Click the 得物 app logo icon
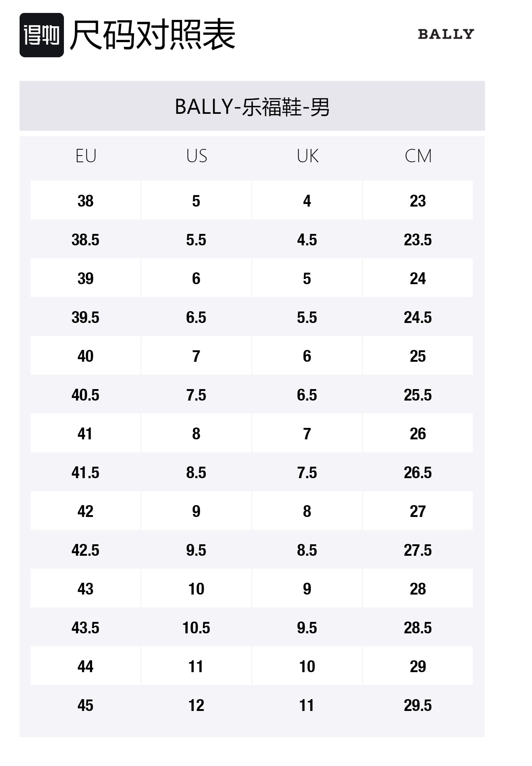532x766 pixels. pos(41,35)
